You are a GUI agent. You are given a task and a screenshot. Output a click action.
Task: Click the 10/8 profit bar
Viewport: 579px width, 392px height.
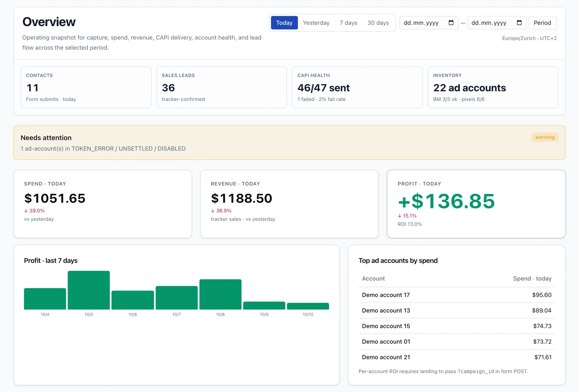click(x=220, y=294)
